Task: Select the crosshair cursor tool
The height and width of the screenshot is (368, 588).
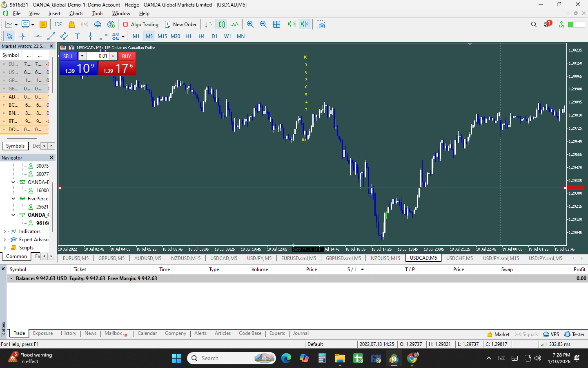Action: tap(22, 36)
